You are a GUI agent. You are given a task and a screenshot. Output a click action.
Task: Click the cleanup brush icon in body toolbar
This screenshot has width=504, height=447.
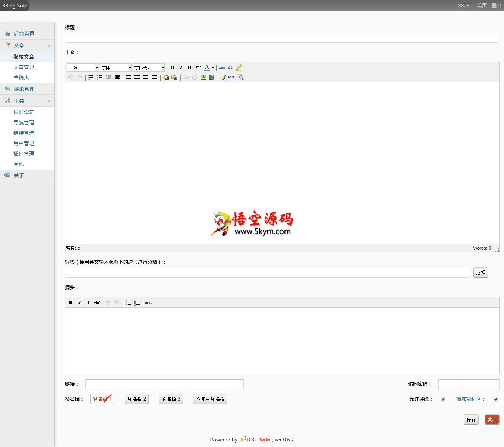pyautogui.click(x=223, y=77)
